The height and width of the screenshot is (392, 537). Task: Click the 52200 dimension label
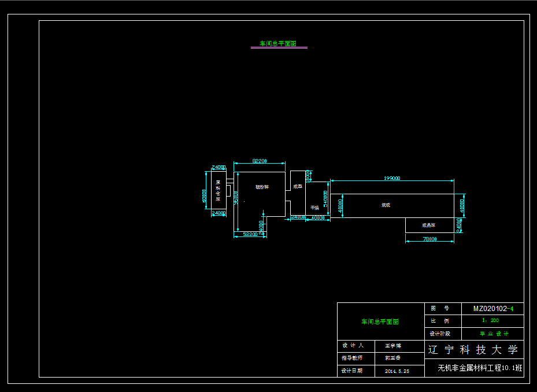[250, 234]
